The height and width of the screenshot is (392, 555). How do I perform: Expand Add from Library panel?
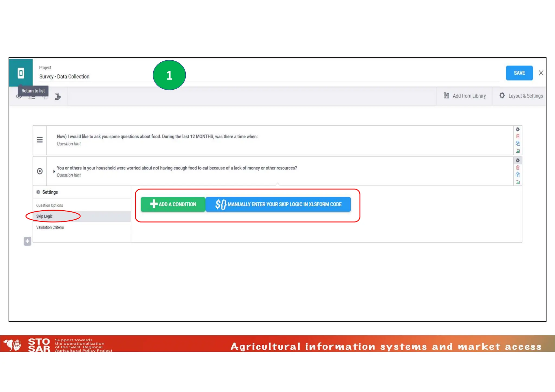tap(464, 96)
